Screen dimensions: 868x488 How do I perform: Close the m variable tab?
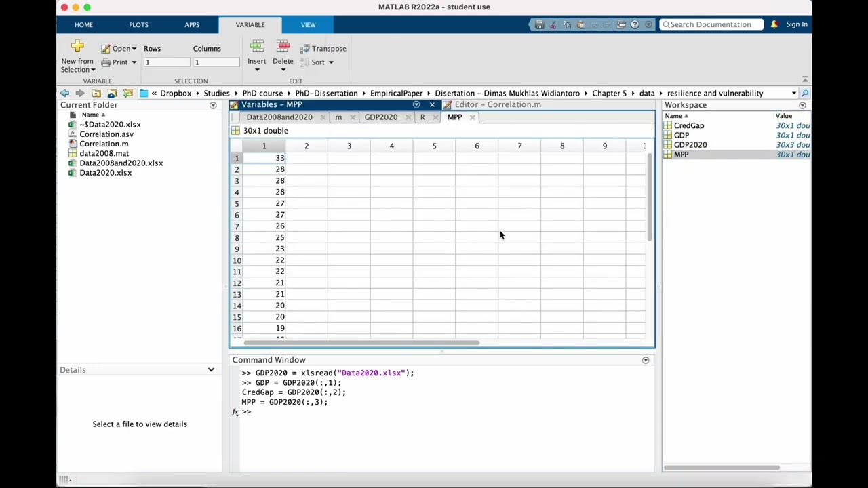352,117
